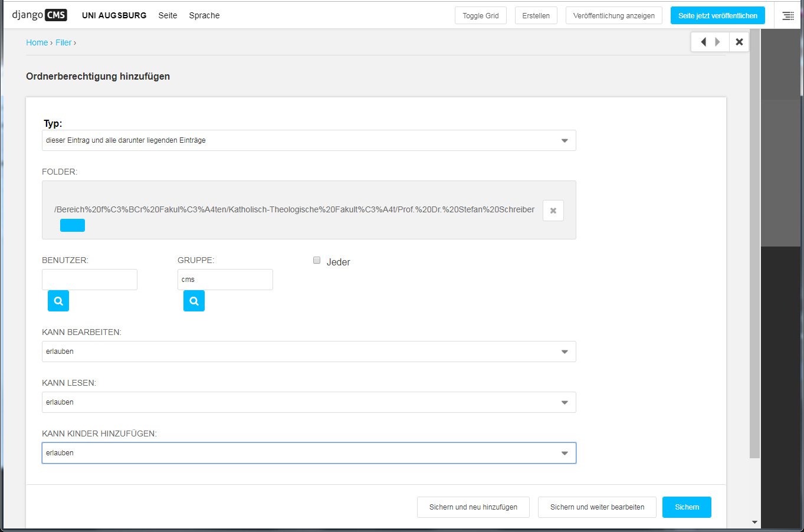This screenshot has height=532, width=804.
Task: Click the vertical scrollbar thumb
Action: (754, 243)
